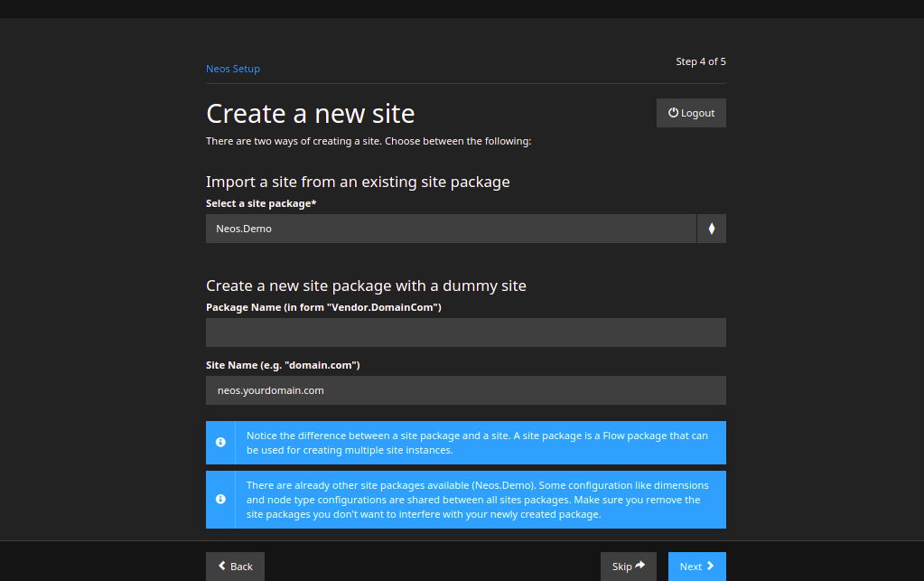The image size is (924, 581).
Task: Click the forward arrow icon on Skip button
Action: [639, 566]
